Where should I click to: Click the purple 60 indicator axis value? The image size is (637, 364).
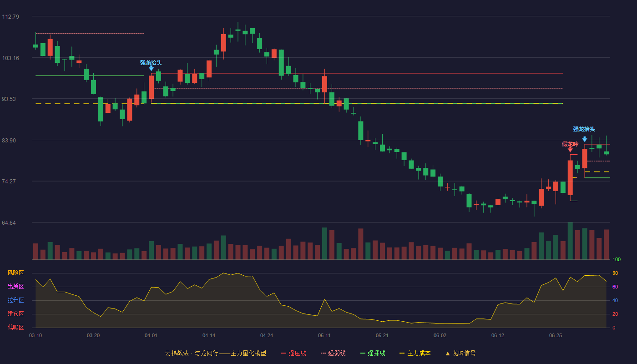pos(615,287)
